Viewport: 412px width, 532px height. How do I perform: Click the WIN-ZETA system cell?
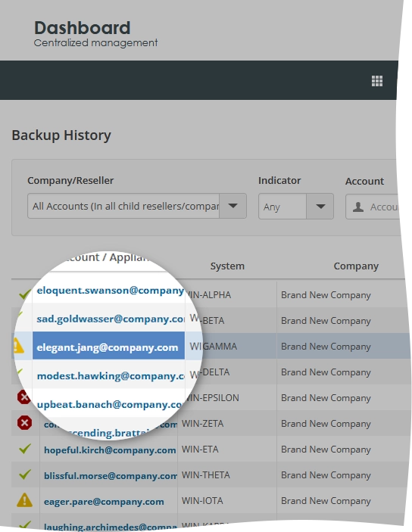pyautogui.click(x=202, y=424)
